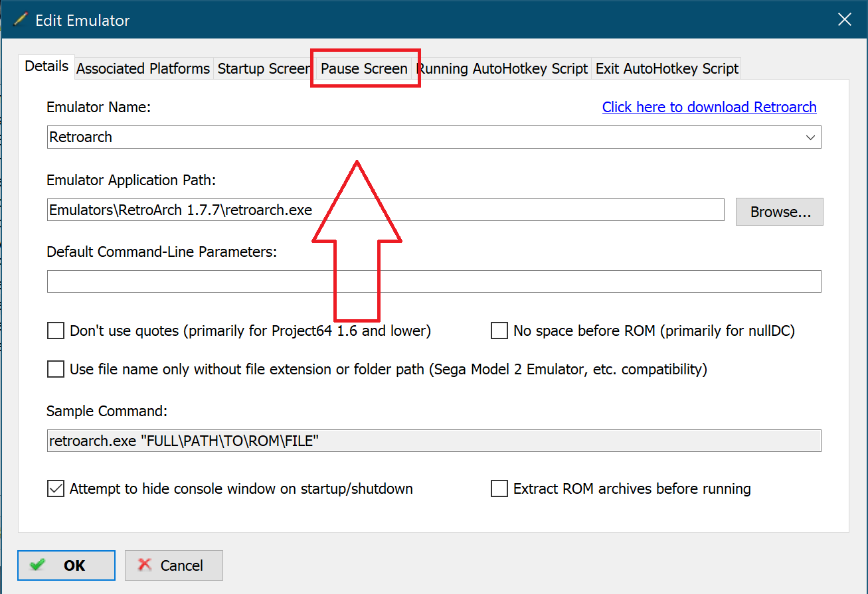The height and width of the screenshot is (594, 868).
Task: Click the OK button
Action: (66, 565)
